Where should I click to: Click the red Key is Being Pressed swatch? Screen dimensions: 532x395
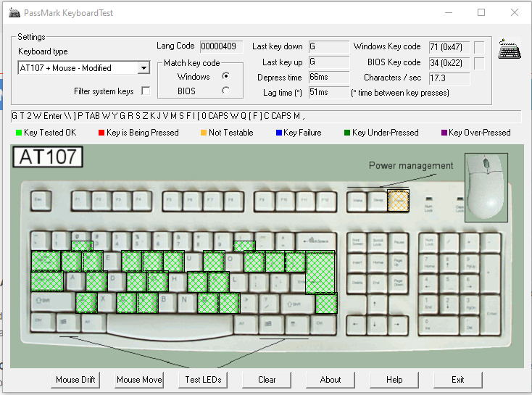101,133
